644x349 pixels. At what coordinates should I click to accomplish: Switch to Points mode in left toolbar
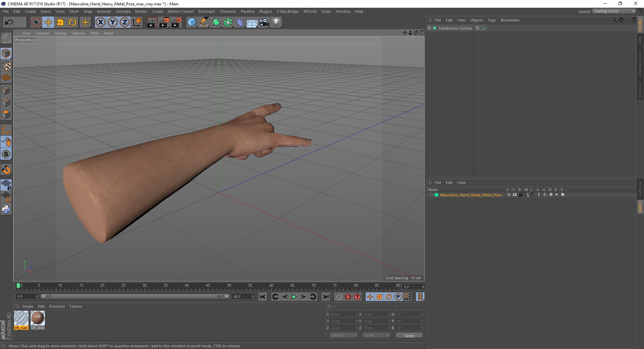tap(6, 90)
